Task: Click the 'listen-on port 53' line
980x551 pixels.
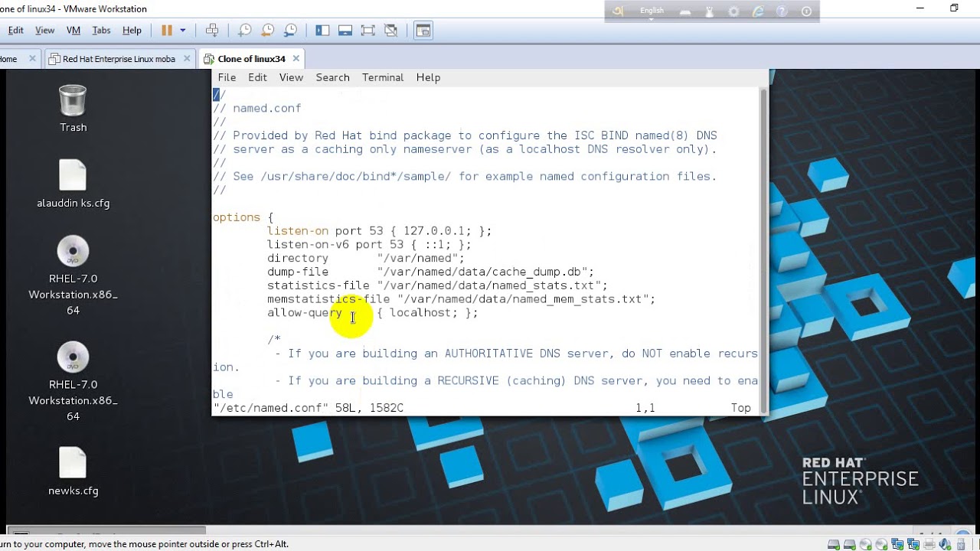Action: coord(379,231)
